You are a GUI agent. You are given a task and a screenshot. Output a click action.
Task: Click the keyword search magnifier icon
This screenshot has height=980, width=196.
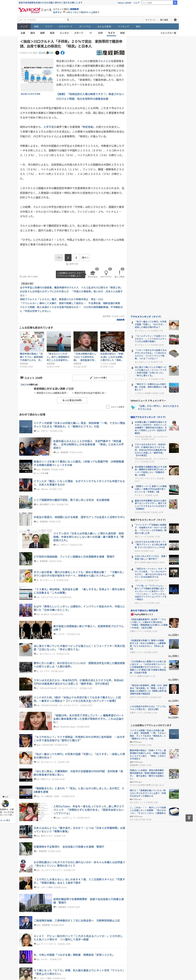pos(68,20)
